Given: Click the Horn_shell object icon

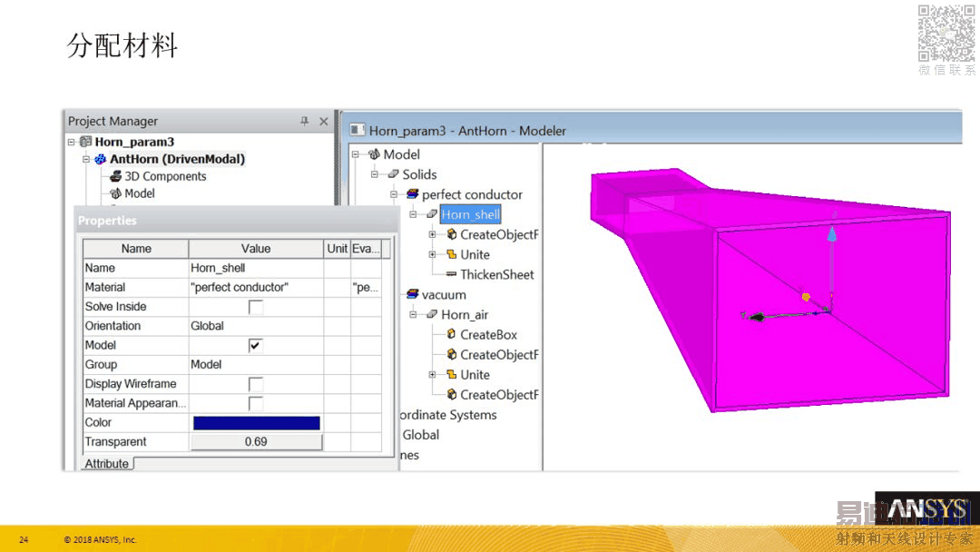Looking at the screenshot, I should tap(432, 214).
